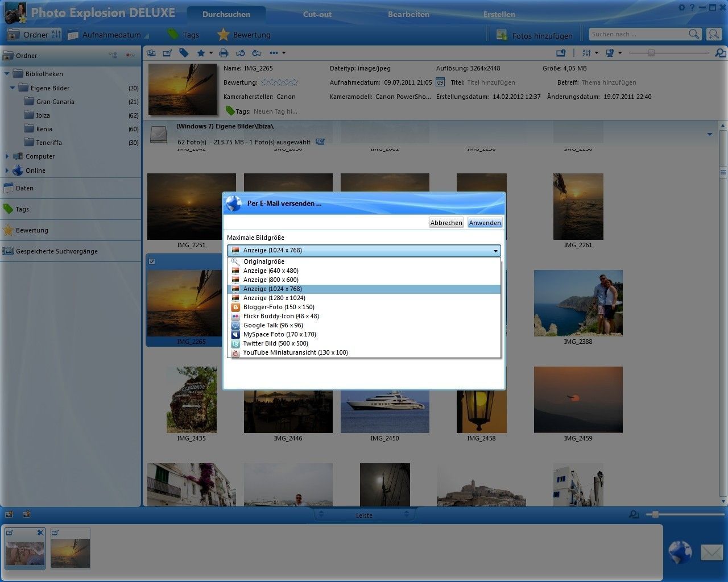Click the print icon in the toolbar
728x582 pixels.
coord(224,53)
